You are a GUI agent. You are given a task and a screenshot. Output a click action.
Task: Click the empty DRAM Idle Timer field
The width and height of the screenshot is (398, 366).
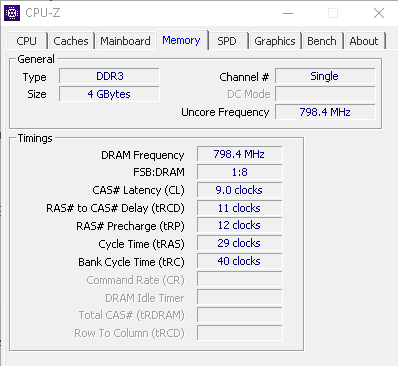point(239,297)
